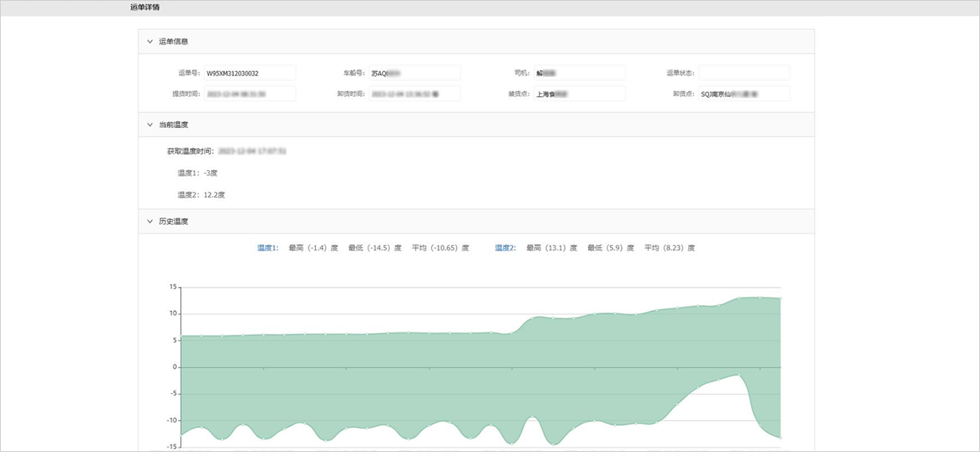The width and height of the screenshot is (980, 452).
Task: Click the 温度1 平均 (-10.65) statistic
Action: click(440, 248)
